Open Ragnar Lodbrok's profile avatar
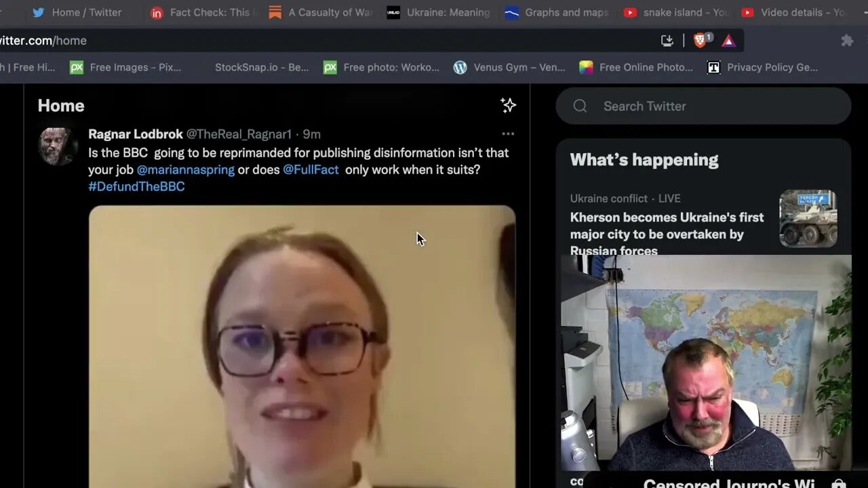Viewport: 868px width, 488px height. [58, 146]
